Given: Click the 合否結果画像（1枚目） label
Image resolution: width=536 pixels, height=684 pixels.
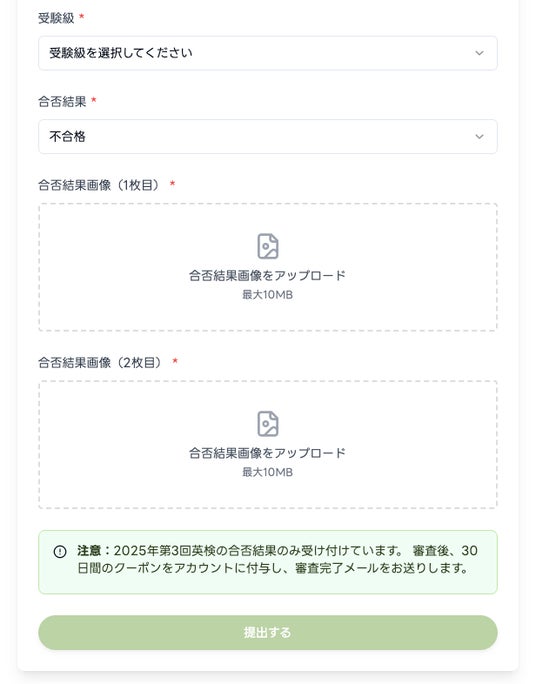Looking at the screenshot, I should point(99,185).
